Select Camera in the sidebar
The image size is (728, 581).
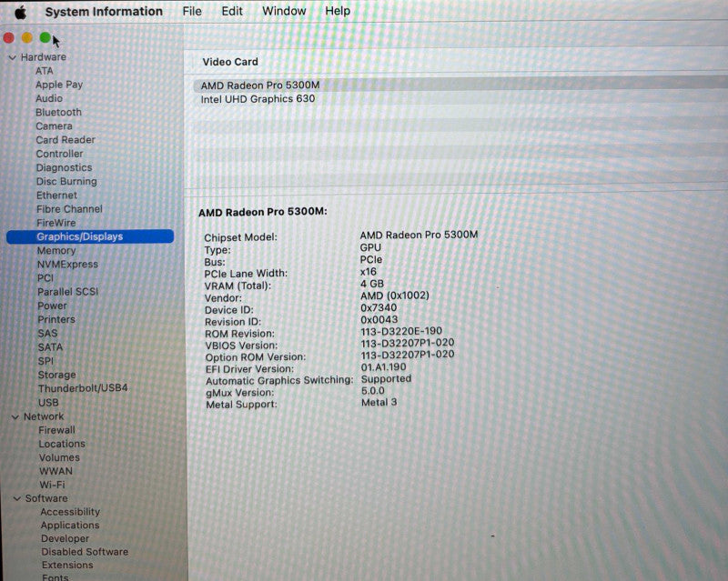coord(55,126)
